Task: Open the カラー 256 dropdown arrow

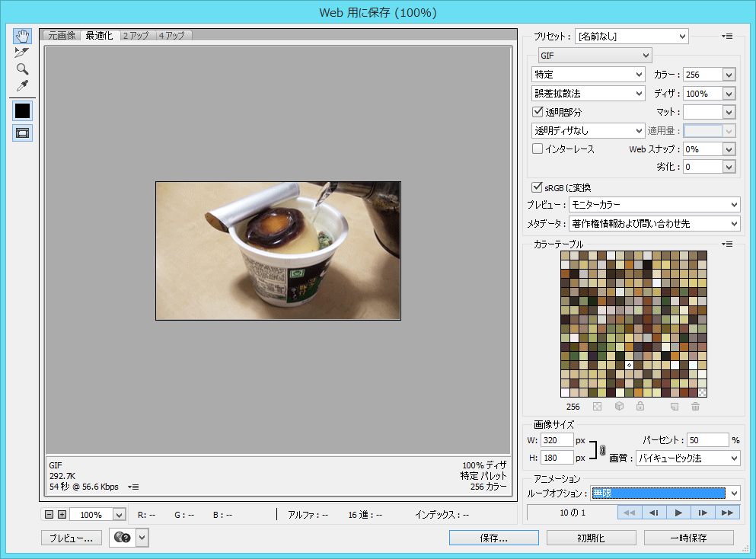Action: (x=729, y=75)
